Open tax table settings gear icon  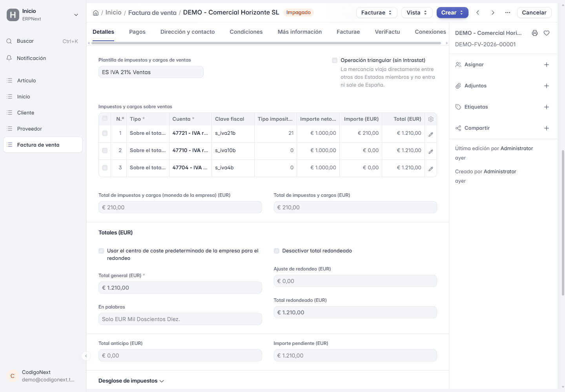tap(431, 119)
